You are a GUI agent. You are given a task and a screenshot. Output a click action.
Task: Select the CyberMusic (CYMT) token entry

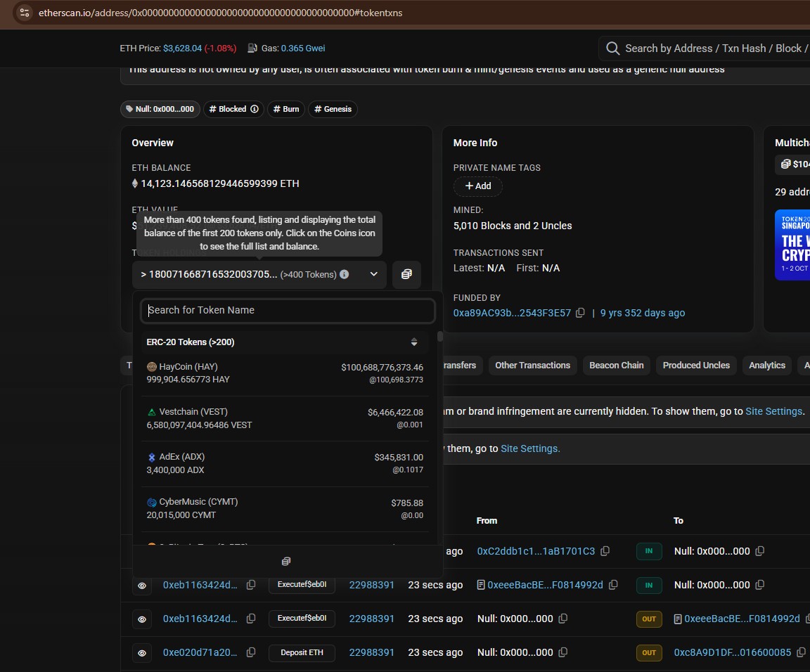[x=285, y=508]
